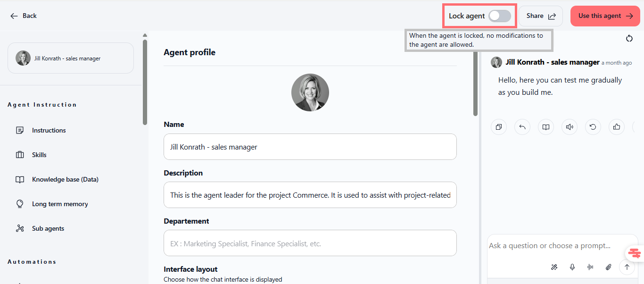Click the Departement input field

pyautogui.click(x=310, y=243)
